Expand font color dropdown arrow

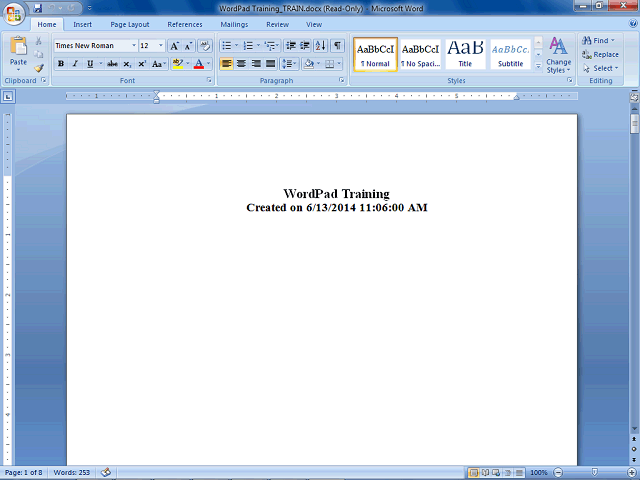(x=209, y=64)
